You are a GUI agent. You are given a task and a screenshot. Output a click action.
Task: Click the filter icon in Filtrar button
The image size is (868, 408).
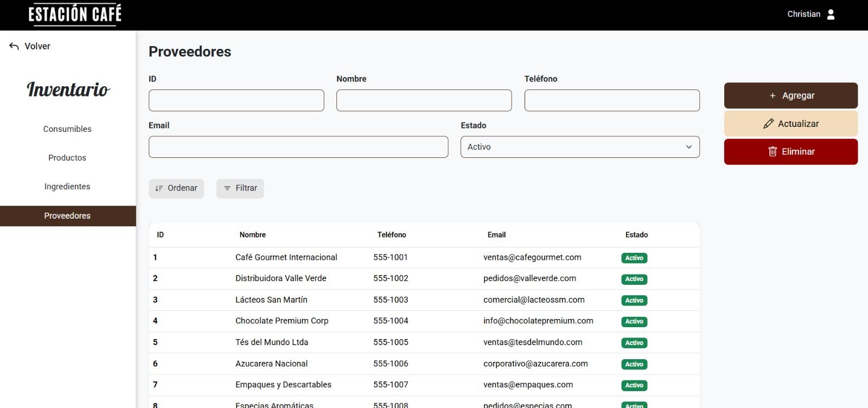(x=227, y=188)
